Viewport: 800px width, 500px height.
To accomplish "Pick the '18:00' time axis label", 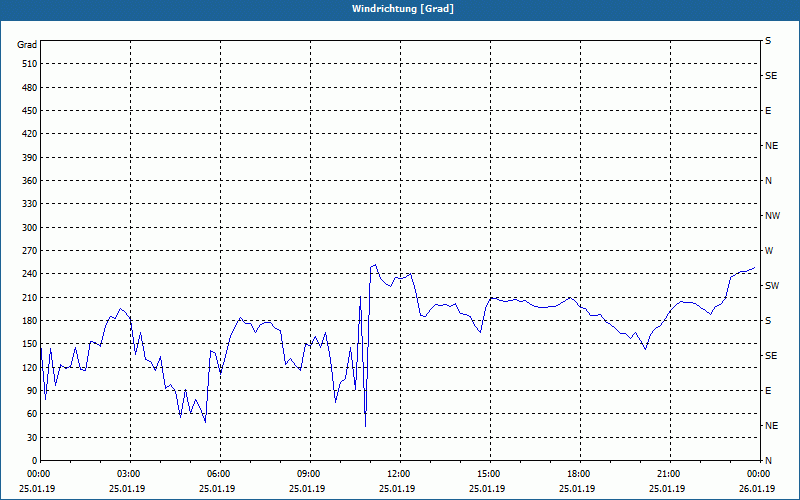I will tap(581, 474).
